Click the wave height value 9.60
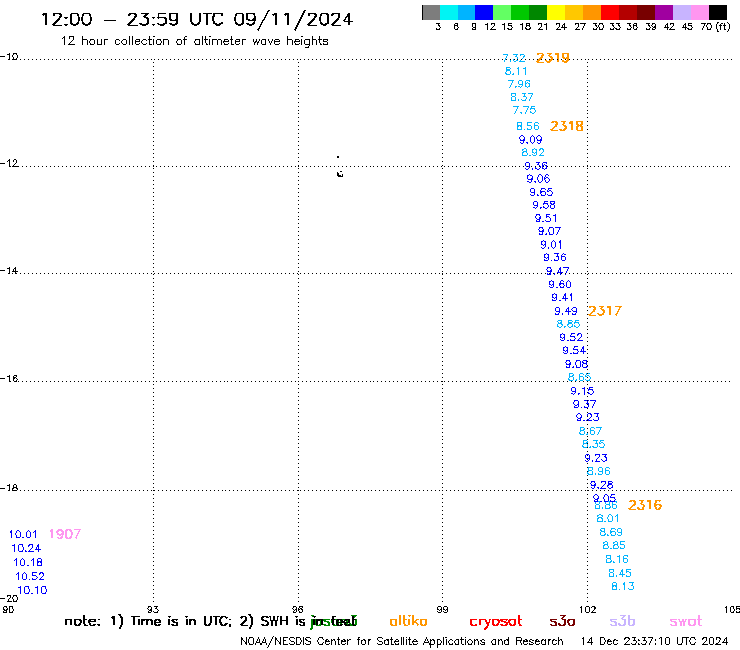740x650 pixels. click(x=560, y=285)
